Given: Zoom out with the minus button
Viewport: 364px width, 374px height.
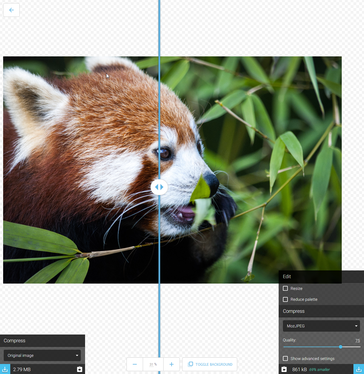Looking at the screenshot, I should (x=135, y=364).
